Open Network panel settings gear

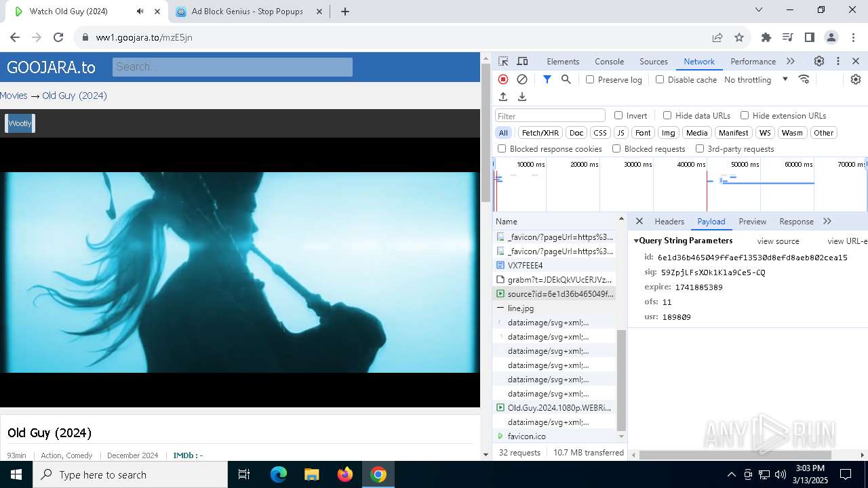[x=856, y=79]
